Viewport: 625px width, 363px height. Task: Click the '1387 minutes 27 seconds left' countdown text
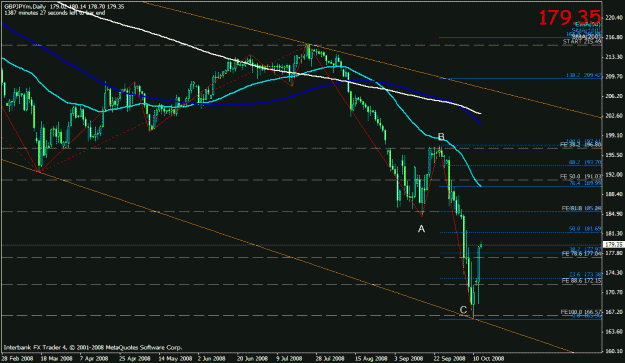[55, 13]
